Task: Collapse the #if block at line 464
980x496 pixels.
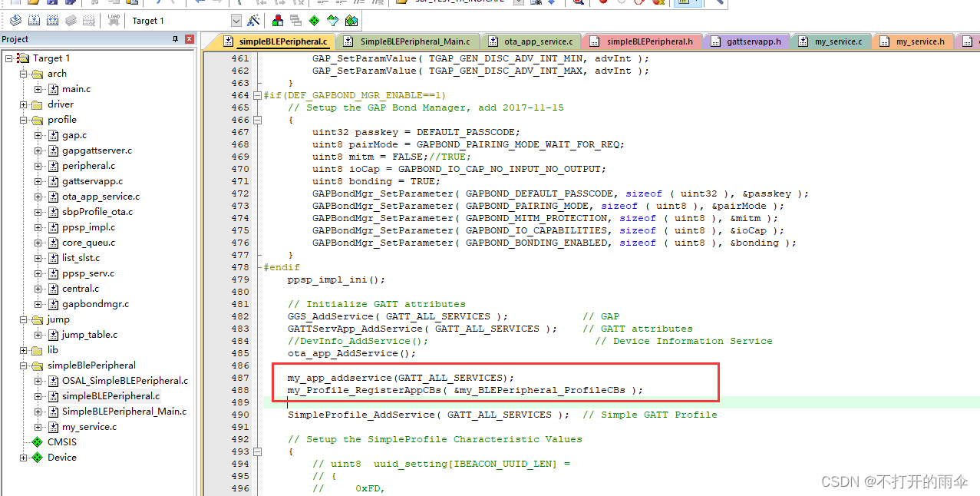Action: coord(257,95)
